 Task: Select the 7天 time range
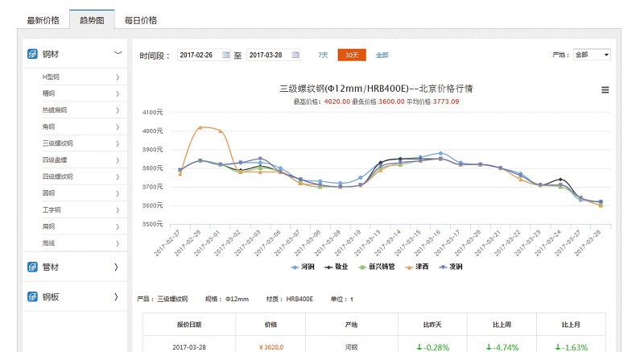click(323, 55)
